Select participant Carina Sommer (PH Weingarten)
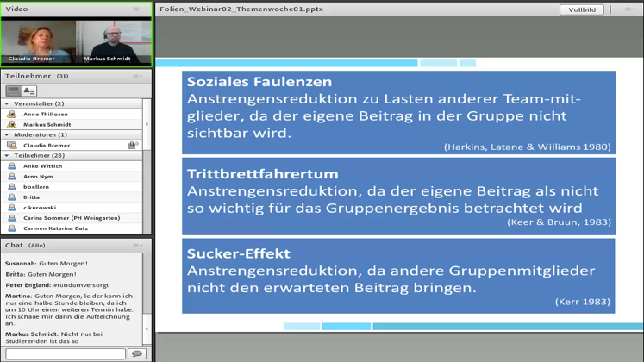 pyautogui.click(x=72, y=218)
